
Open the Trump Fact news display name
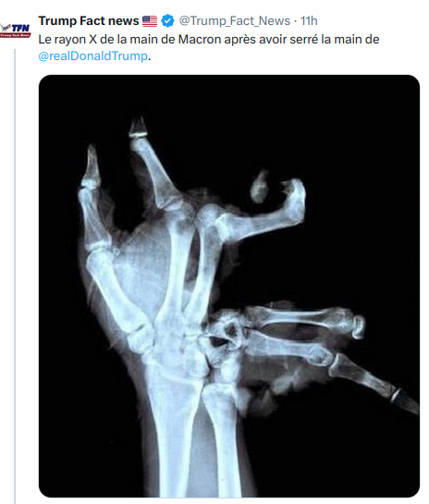coord(89,21)
